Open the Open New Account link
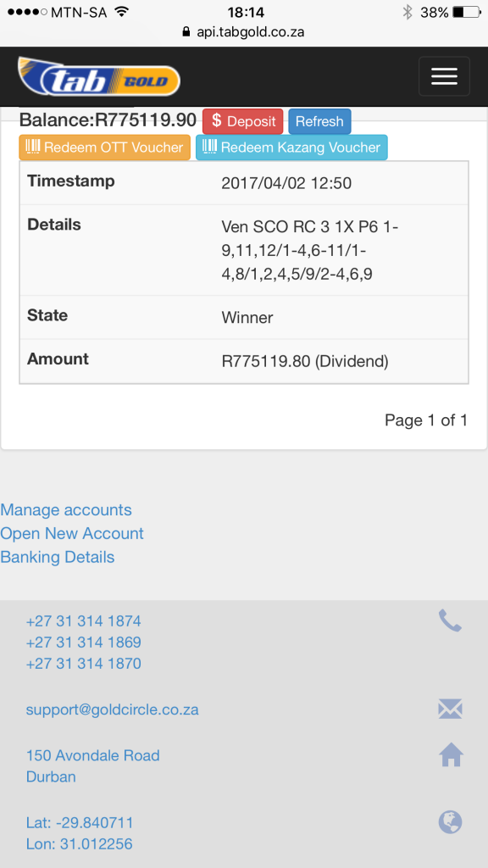The image size is (488, 868). coord(72,534)
